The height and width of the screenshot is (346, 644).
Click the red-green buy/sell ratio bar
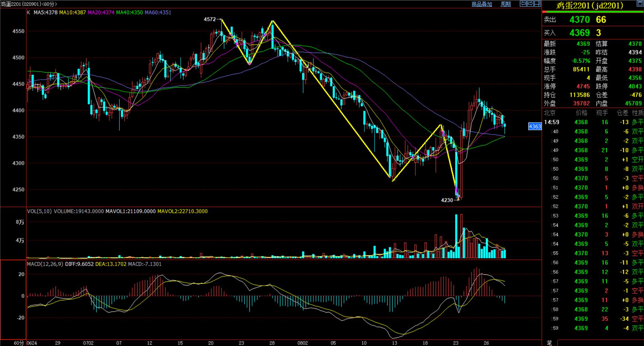[x=593, y=12]
